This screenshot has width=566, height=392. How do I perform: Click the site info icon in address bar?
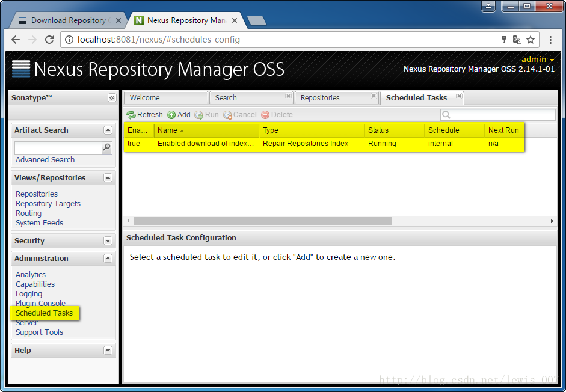coord(69,40)
